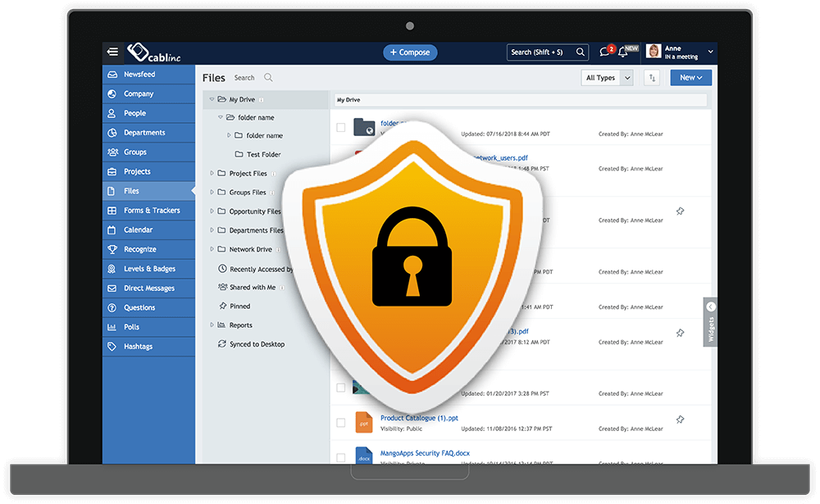
Task: Click the ppt file type icon
Action: 364,422
